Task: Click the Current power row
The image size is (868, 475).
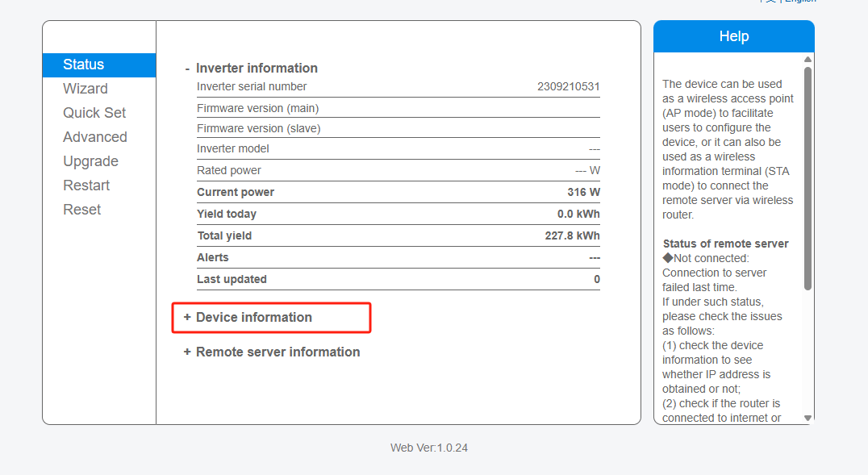Action: point(398,193)
